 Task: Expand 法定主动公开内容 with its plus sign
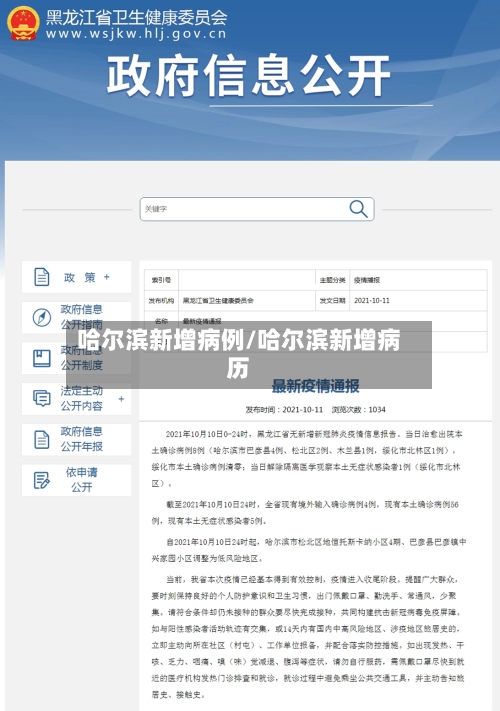coord(121,399)
